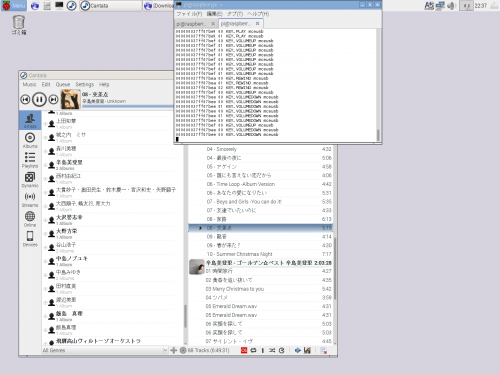Open the Raspberry Pi Menu button
Screen dimensions: 500x375
click(x=14, y=6)
